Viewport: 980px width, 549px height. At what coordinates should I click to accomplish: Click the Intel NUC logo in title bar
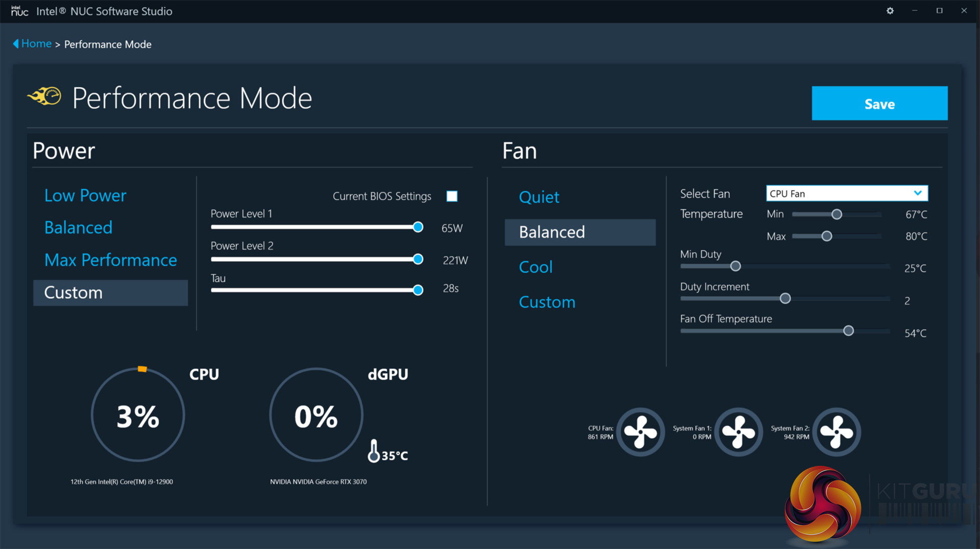point(19,11)
